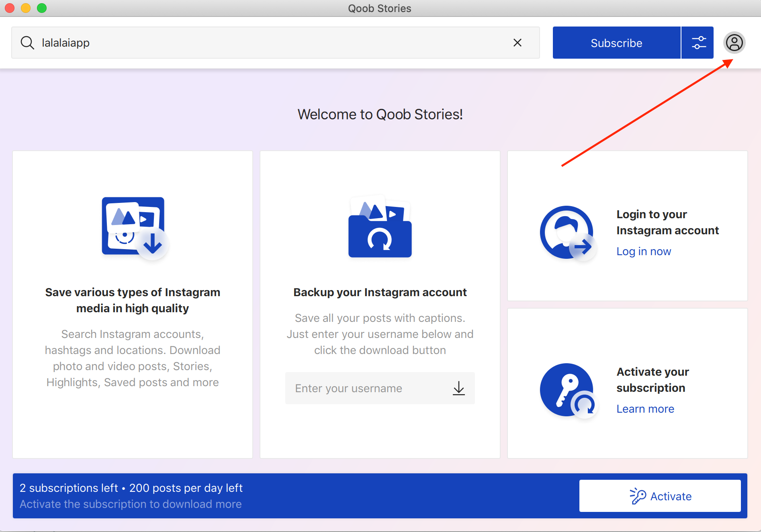Click 'Activate the subscription to download more' text

131,504
